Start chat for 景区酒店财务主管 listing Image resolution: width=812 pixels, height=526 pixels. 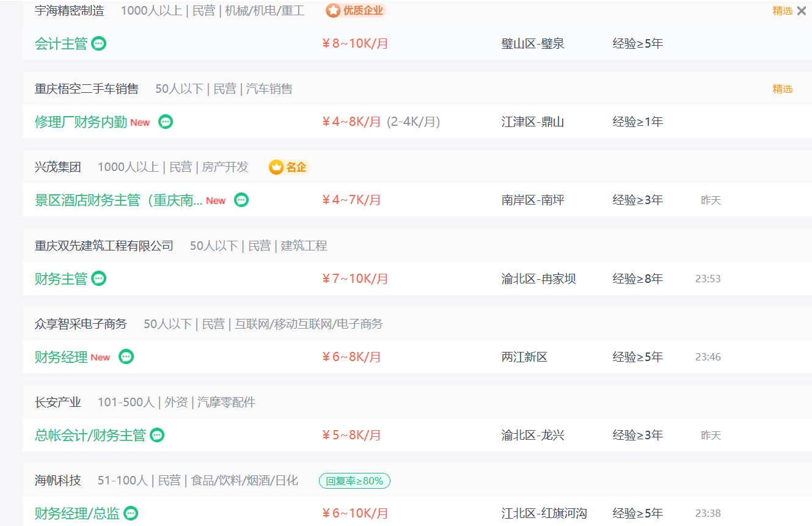pos(242,200)
